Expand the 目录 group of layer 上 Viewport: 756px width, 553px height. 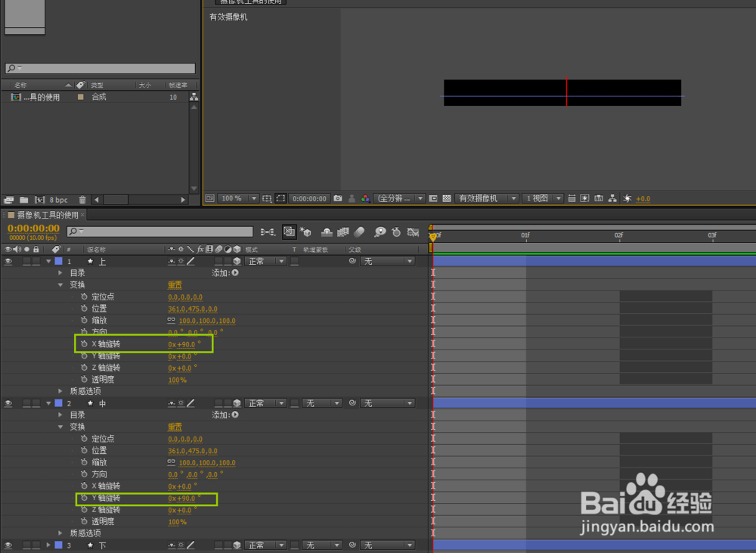pyautogui.click(x=60, y=272)
